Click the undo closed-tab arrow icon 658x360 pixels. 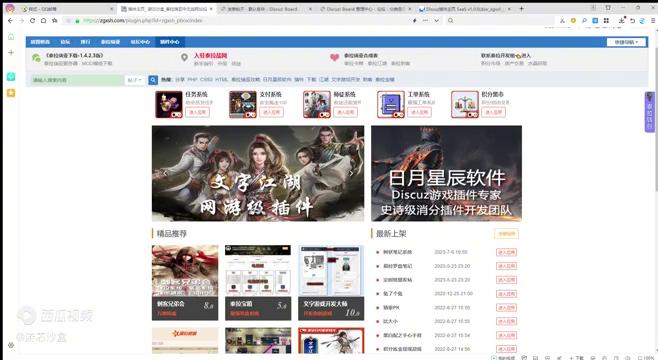632,20
